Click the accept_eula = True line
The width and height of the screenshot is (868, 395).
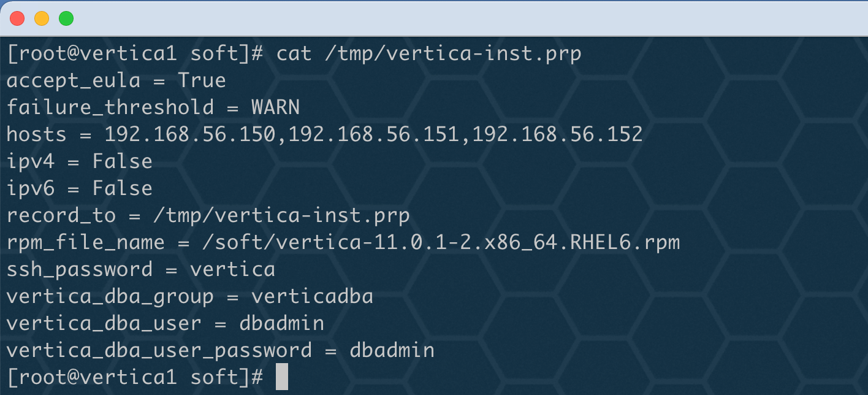pyautogui.click(x=116, y=81)
